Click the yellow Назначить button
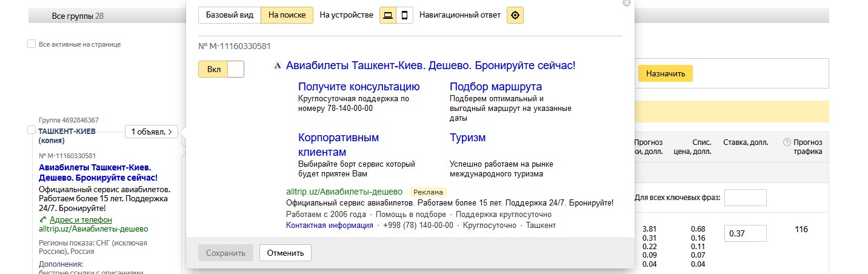The width and height of the screenshot is (868, 274). 666,73
